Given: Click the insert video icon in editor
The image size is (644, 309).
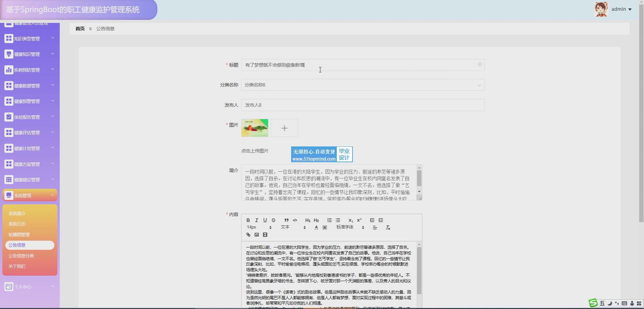Looking at the screenshot, I should pos(265,235).
